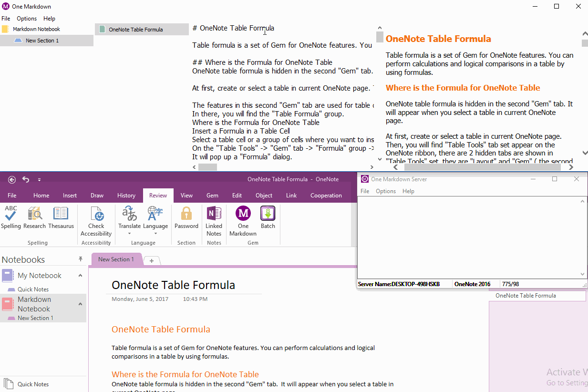The height and width of the screenshot is (392, 588).
Task: Switch to the Draw ribbon tab
Action: (x=97, y=196)
